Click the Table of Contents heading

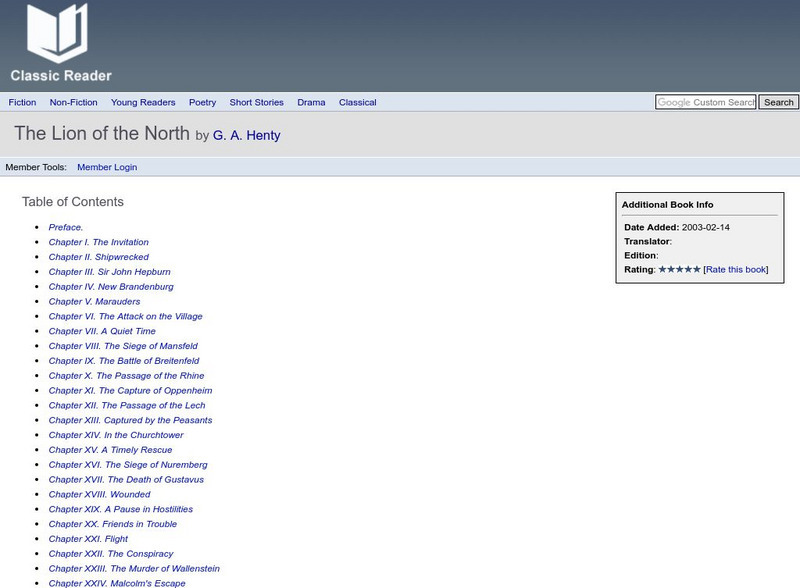(x=73, y=202)
